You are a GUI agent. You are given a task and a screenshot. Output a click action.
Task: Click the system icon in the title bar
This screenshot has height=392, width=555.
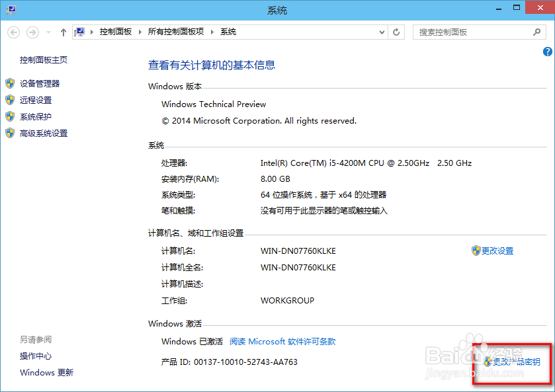(x=10, y=9)
